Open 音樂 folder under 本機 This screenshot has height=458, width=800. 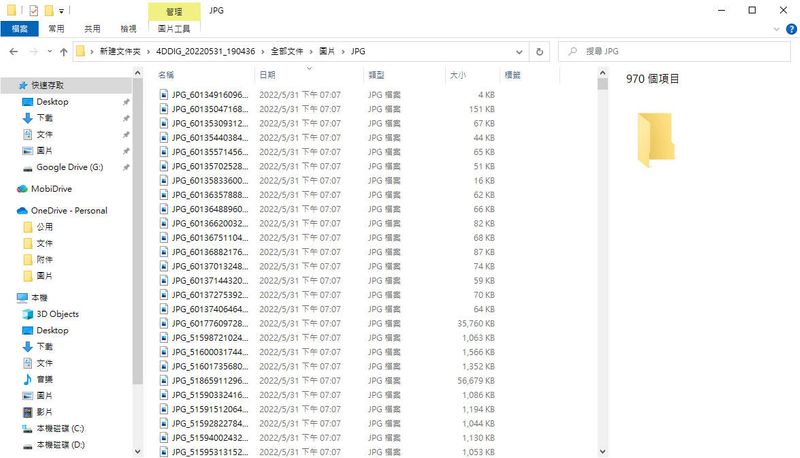(44, 379)
